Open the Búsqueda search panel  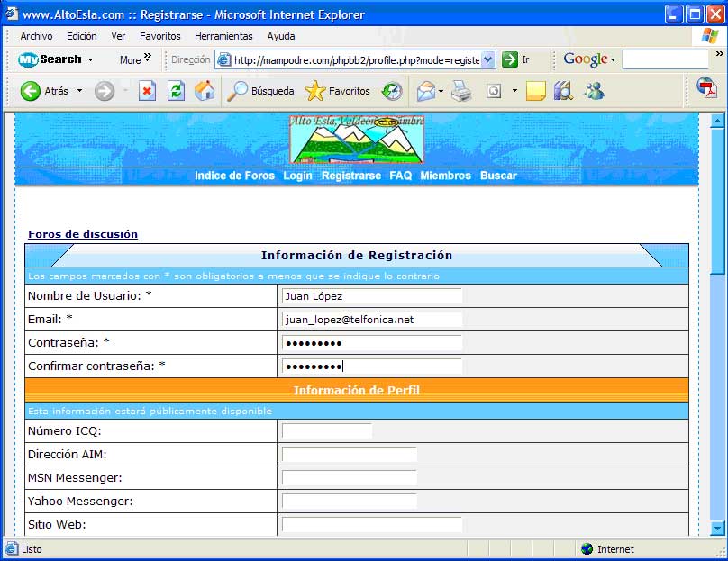260,91
